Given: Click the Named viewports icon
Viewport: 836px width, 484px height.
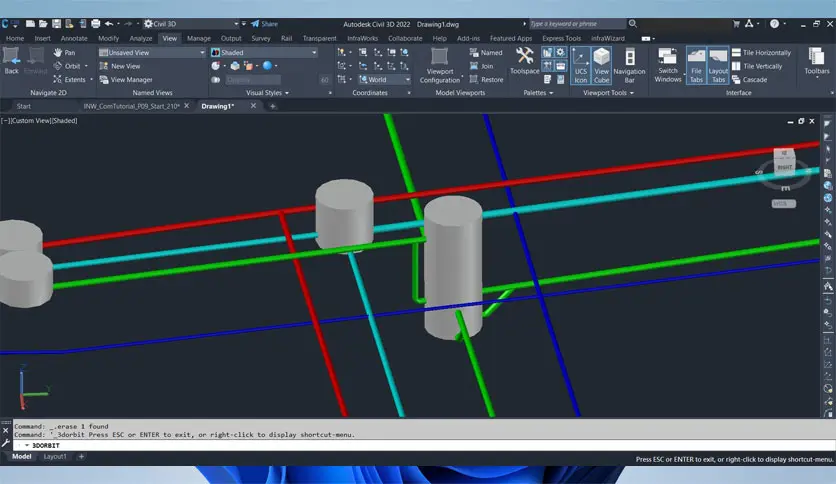Looking at the screenshot, I should (474, 52).
